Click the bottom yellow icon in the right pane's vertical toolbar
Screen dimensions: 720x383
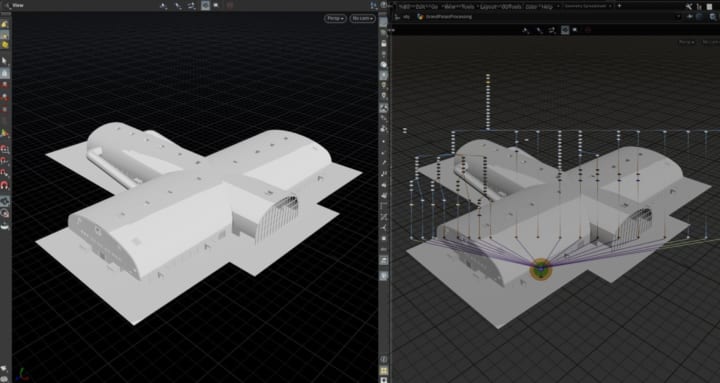[383, 370]
